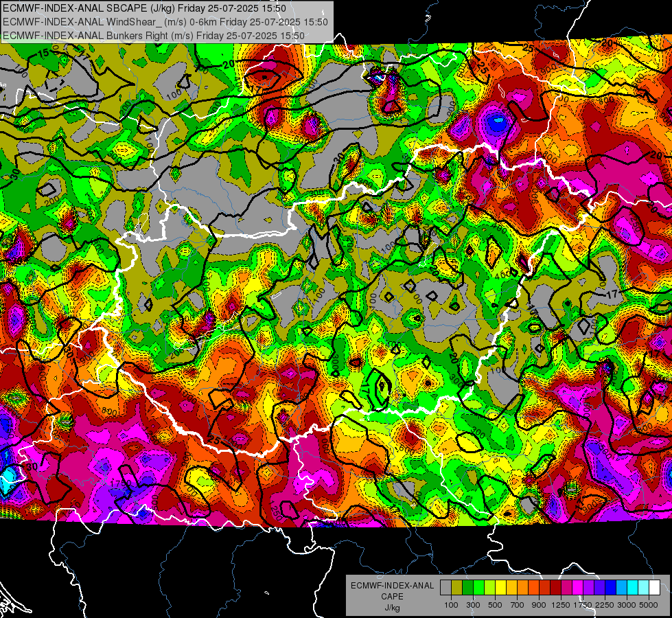The image size is (672, 618).
Task: Click the 900 legend value label
Action: [539, 605]
